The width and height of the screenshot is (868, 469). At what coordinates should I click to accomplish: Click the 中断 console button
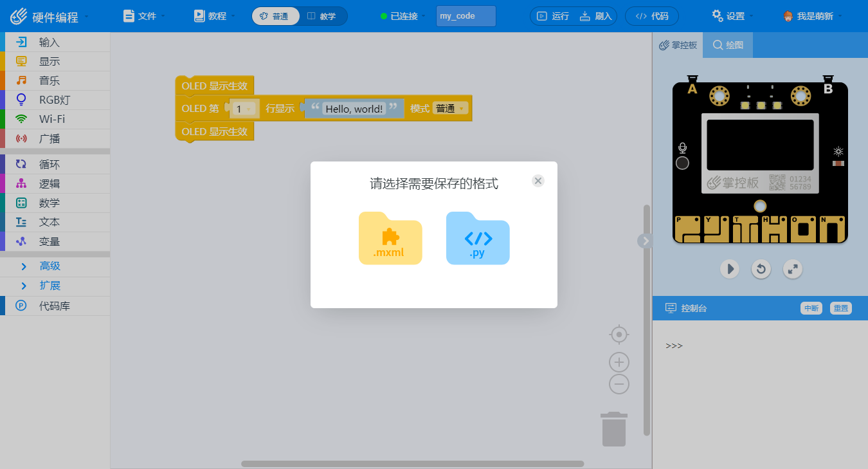pos(811,308)
